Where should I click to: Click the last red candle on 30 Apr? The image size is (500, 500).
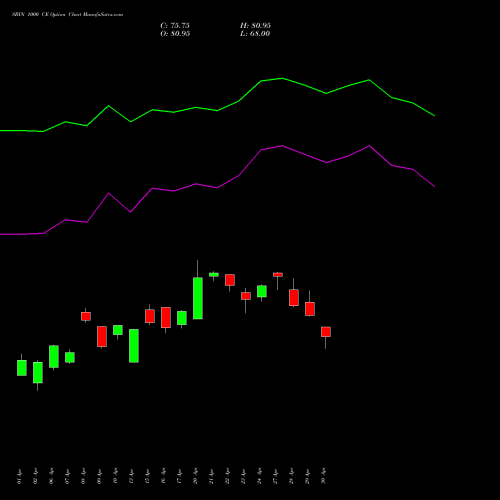click(326, 332)
